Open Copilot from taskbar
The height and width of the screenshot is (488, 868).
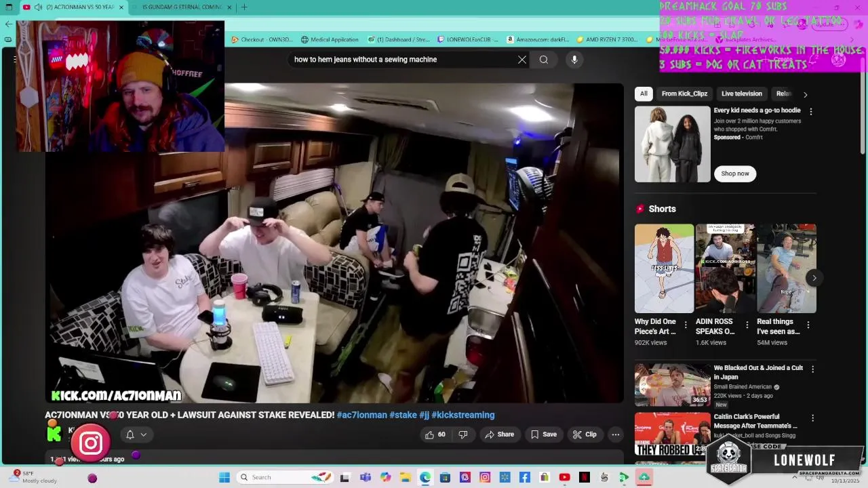386,477
